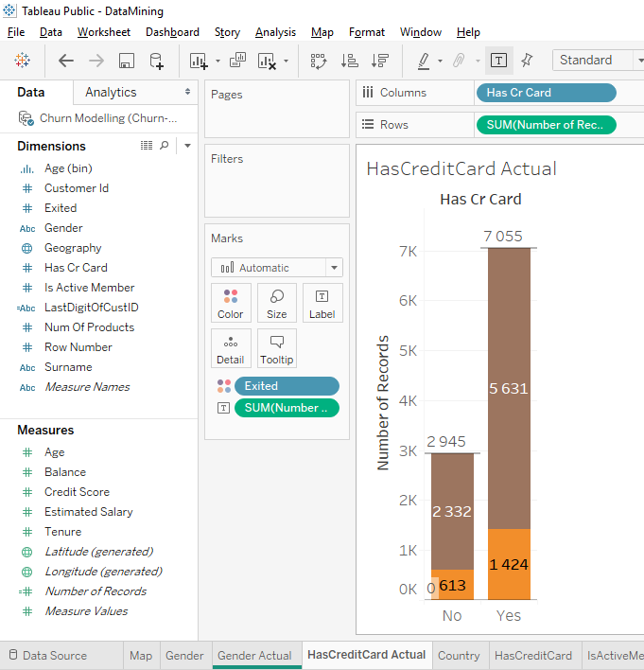Open the Analysis menu
The image size is (644, 670).
coord(275,32)
